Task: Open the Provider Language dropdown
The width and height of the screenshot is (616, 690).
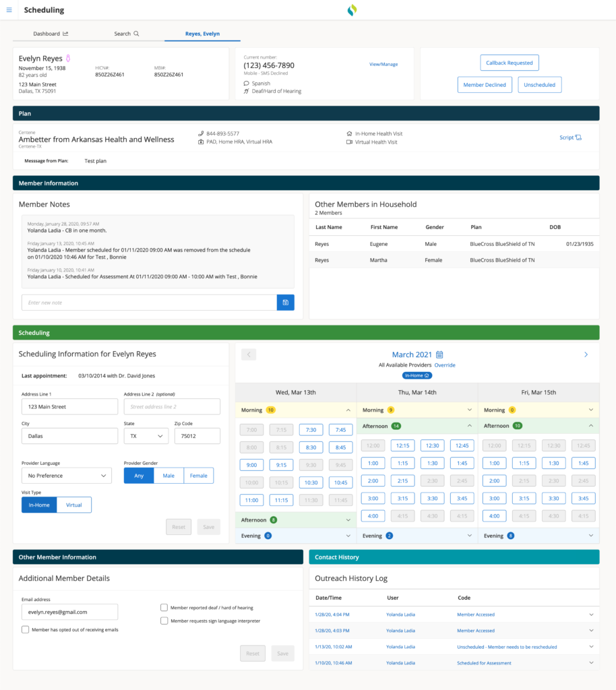Action: 67,476
